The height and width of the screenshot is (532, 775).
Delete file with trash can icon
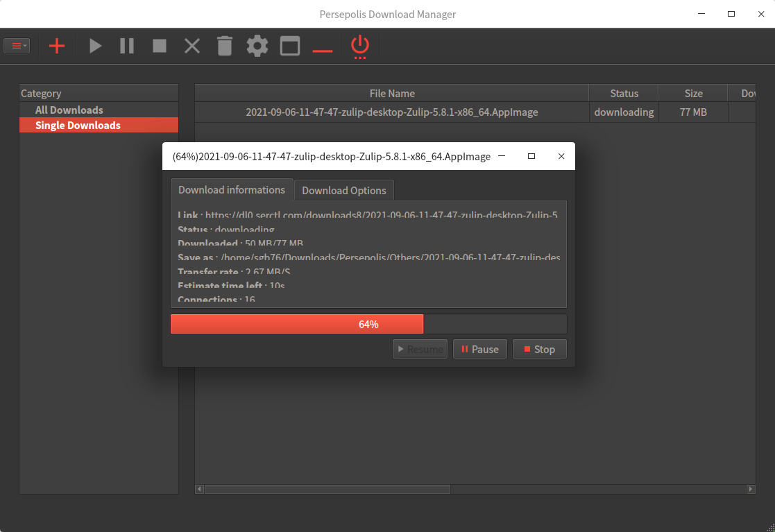pyautogui.click(x=224, y=46)
